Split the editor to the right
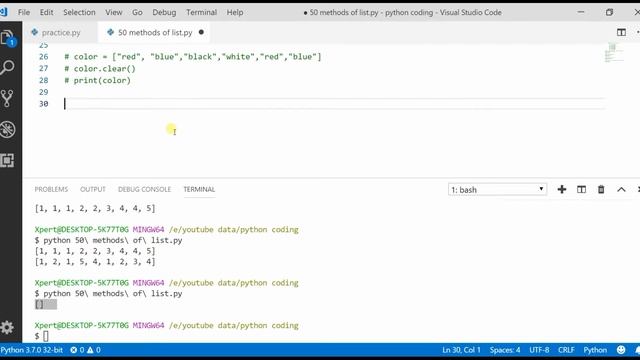 click(x=621, y=32)
